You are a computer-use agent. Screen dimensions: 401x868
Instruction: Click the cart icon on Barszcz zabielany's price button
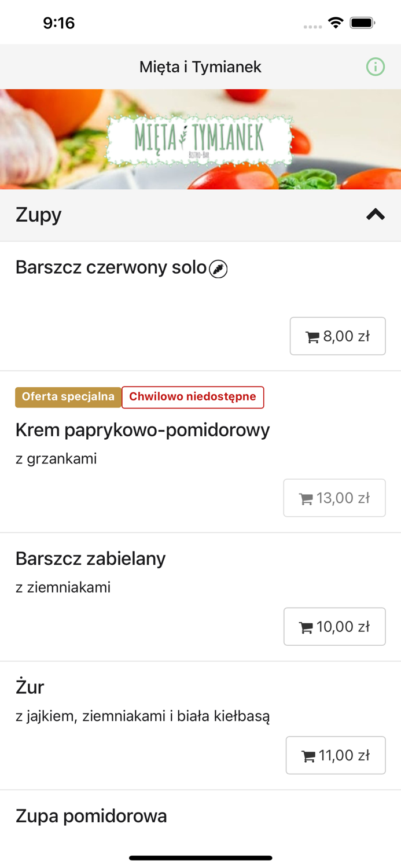coord(307,627)
